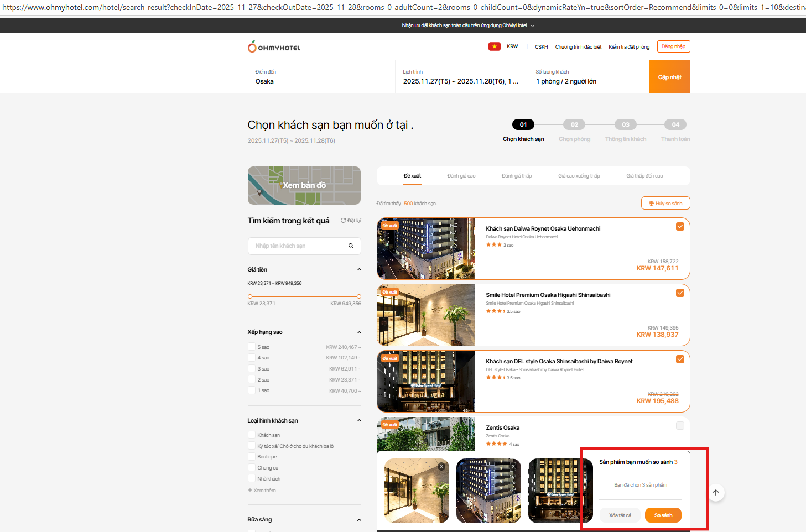This screenshot has height=532, width=806.
Task: Click the So sánh compare button
Action: coord(663,515)
